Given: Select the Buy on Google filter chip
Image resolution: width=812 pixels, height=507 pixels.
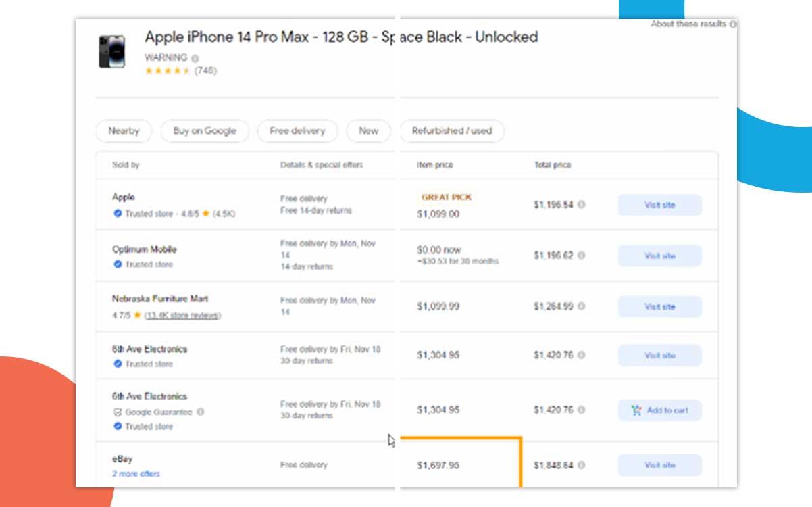Looking at the screenshot, I should tap(205, 131).
